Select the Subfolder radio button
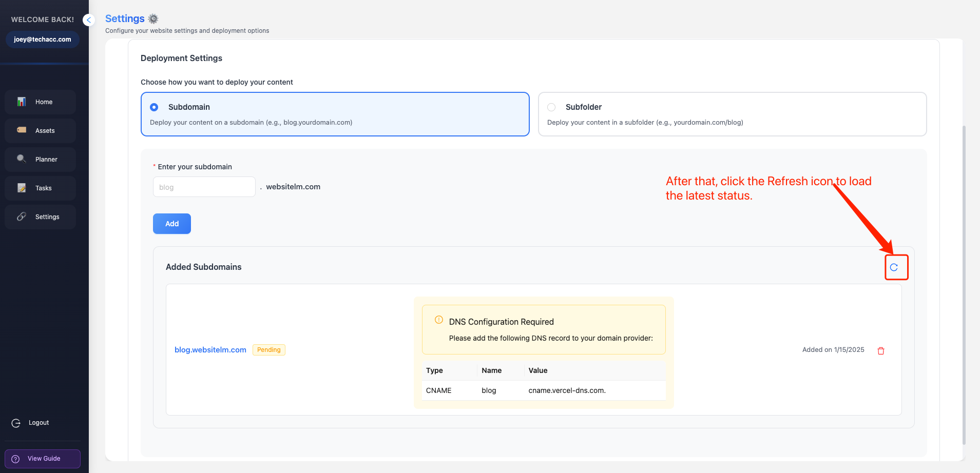Image resolution: width=980 pixels, height=473 pixels. pos(551,107)
